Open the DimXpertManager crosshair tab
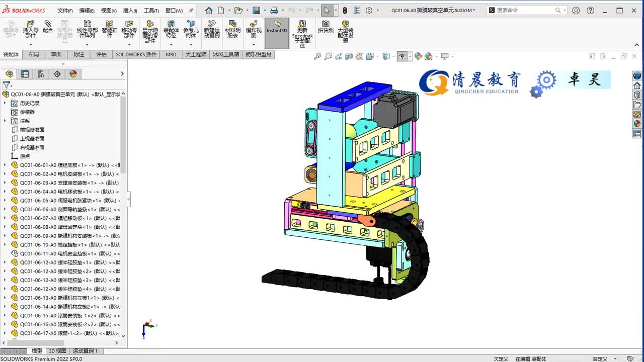 57,74
